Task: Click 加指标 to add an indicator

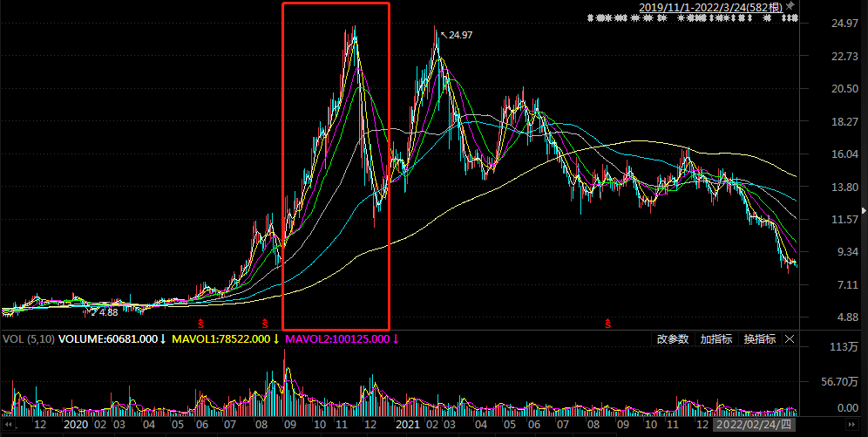Action: (x=715, y=339)
